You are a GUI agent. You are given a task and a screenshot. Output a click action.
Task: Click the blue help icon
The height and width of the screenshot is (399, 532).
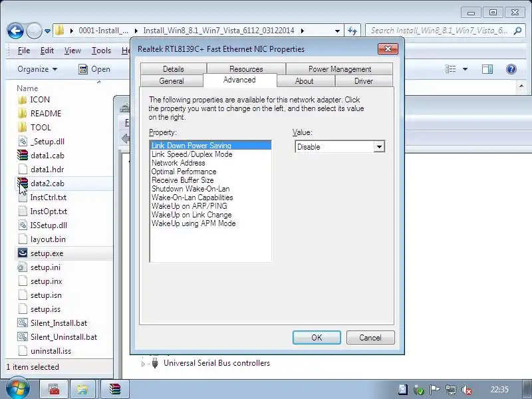click(511, 69)
